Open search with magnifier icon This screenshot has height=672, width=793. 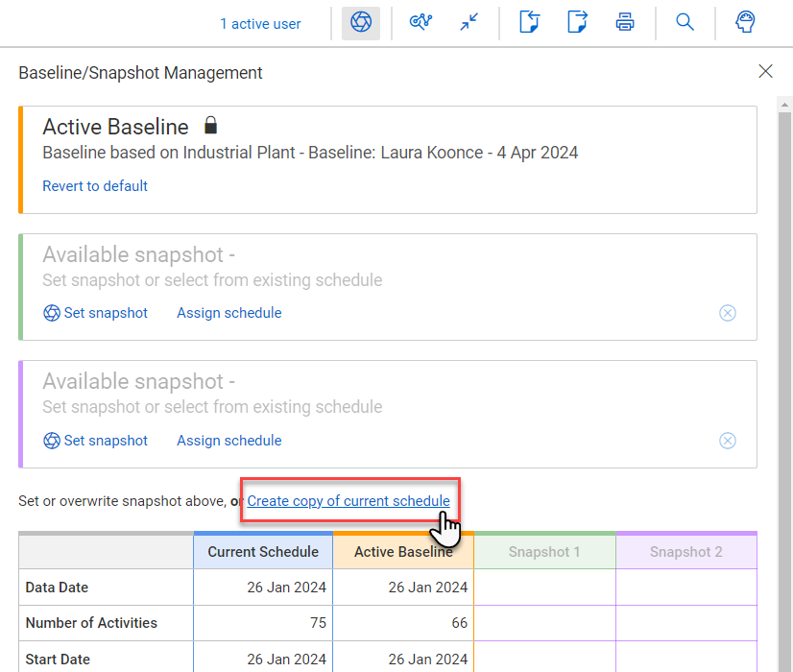pos(685,23)
